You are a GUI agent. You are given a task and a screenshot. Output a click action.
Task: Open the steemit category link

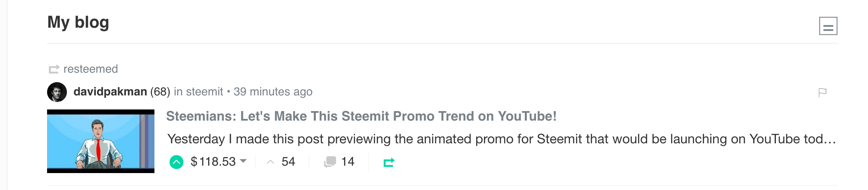pyautogui.click(x=204, y=92)
